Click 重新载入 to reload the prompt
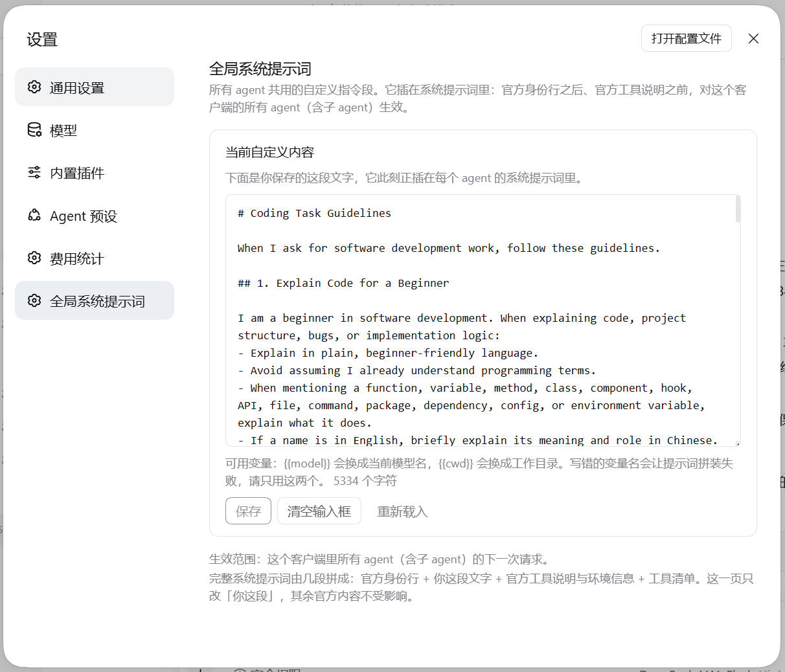Viewport: 785px width, 672px height. click(402, 511)
